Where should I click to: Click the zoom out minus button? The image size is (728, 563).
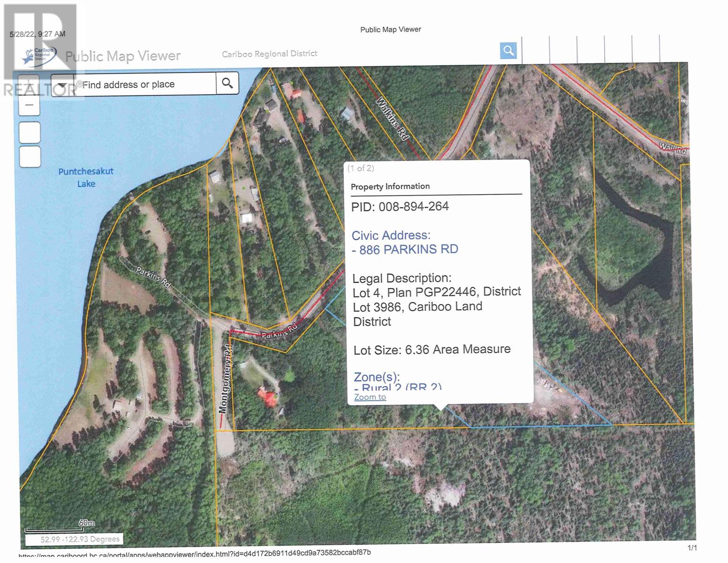29,105
